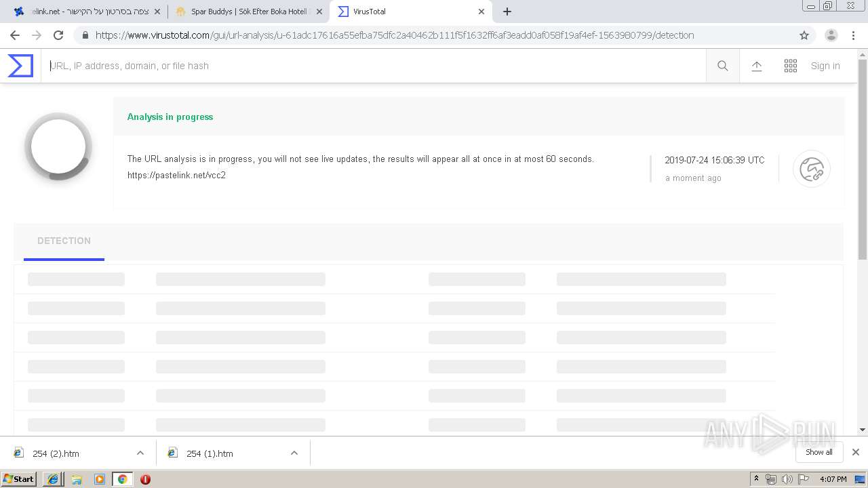Expand options for 254 (2).htm download
The height and width of the screenshot is (488, 868).
tap(140, 453)
